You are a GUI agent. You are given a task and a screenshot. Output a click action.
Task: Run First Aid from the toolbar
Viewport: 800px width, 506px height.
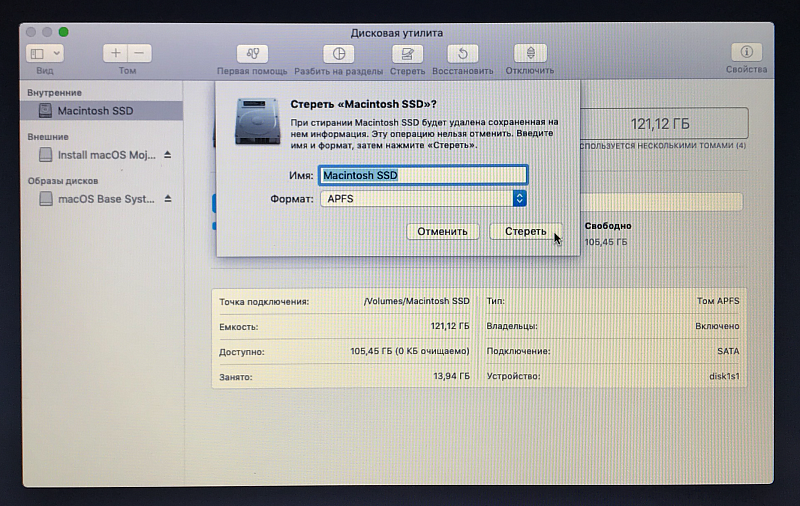click(x=252, y=53)
